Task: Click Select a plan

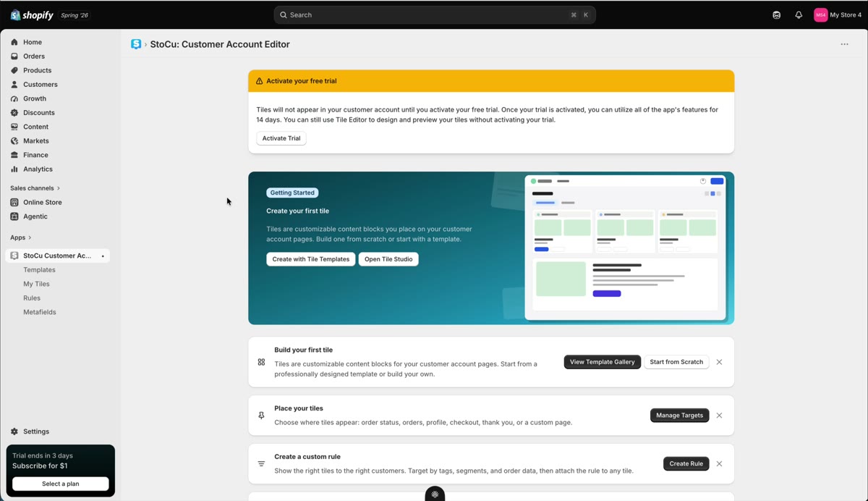Action: point(61,484)
